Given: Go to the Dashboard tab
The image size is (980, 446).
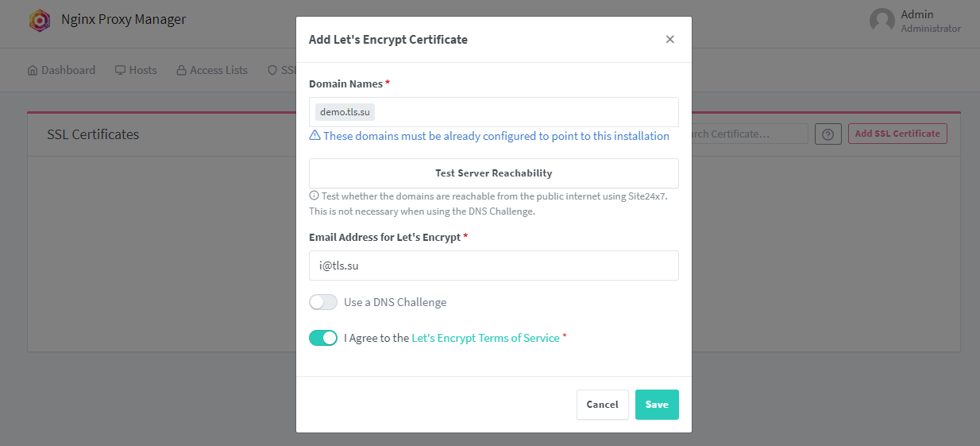Looking at the screenshot, I should click(x=61, y=70).
